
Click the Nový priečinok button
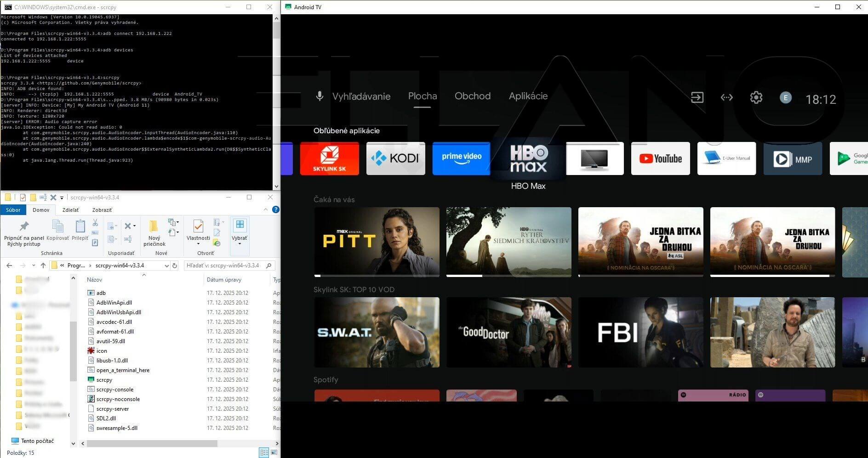pos(154,233)
